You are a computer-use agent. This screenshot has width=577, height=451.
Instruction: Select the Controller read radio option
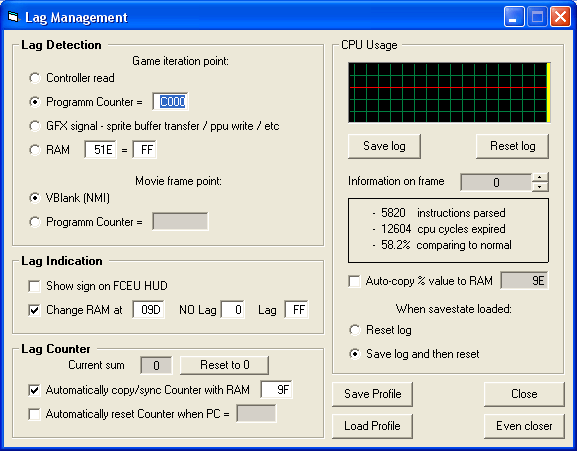pos(35,78)
